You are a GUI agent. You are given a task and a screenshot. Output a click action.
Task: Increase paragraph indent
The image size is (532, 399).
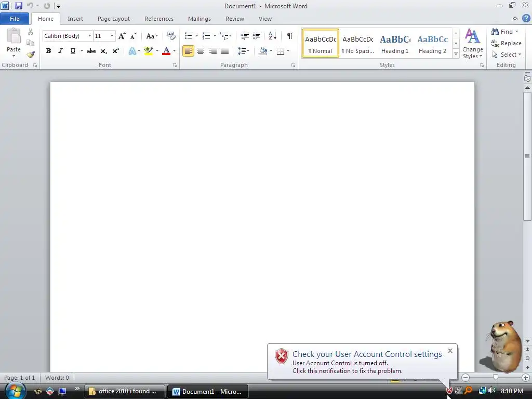click(257, 36)
